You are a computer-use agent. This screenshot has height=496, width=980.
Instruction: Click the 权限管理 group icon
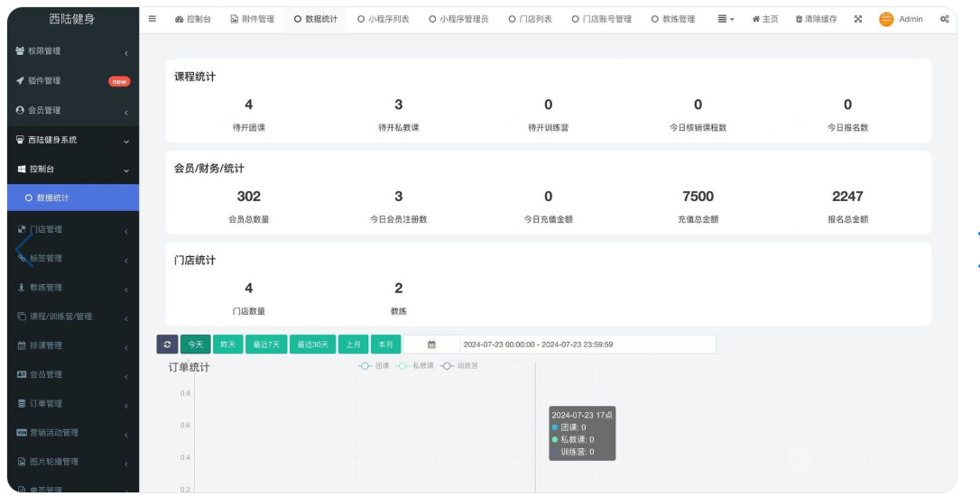click(x=19, y=51)
